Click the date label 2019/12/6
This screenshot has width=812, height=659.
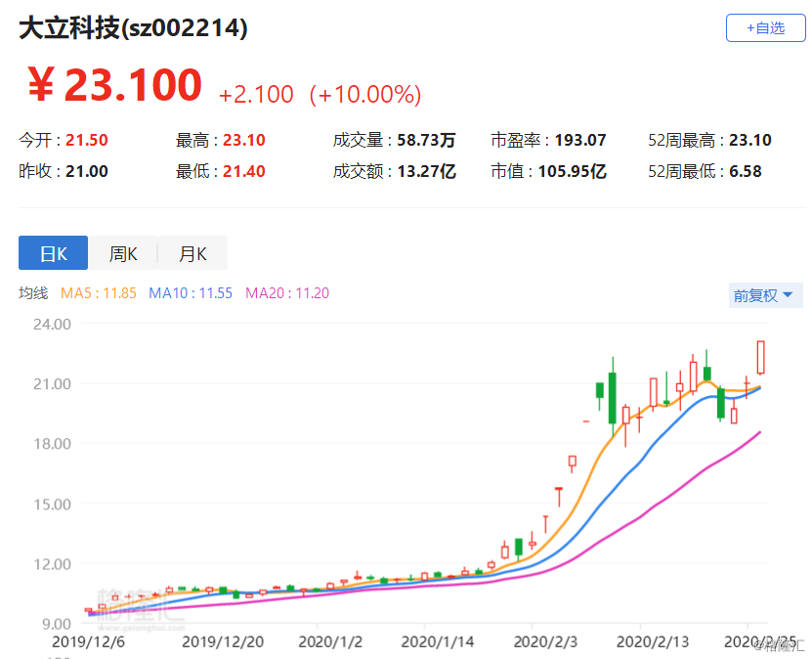pyautogui.click(x=88, y=642)
